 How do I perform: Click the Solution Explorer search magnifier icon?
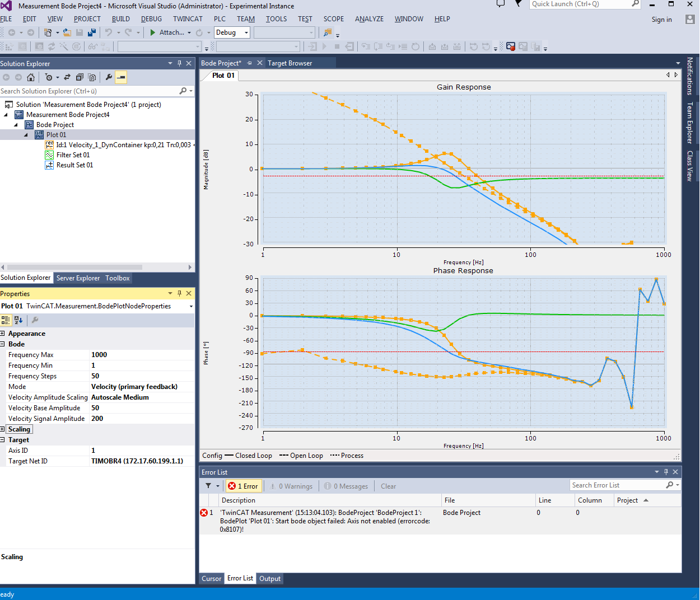(x=183, y=91)
